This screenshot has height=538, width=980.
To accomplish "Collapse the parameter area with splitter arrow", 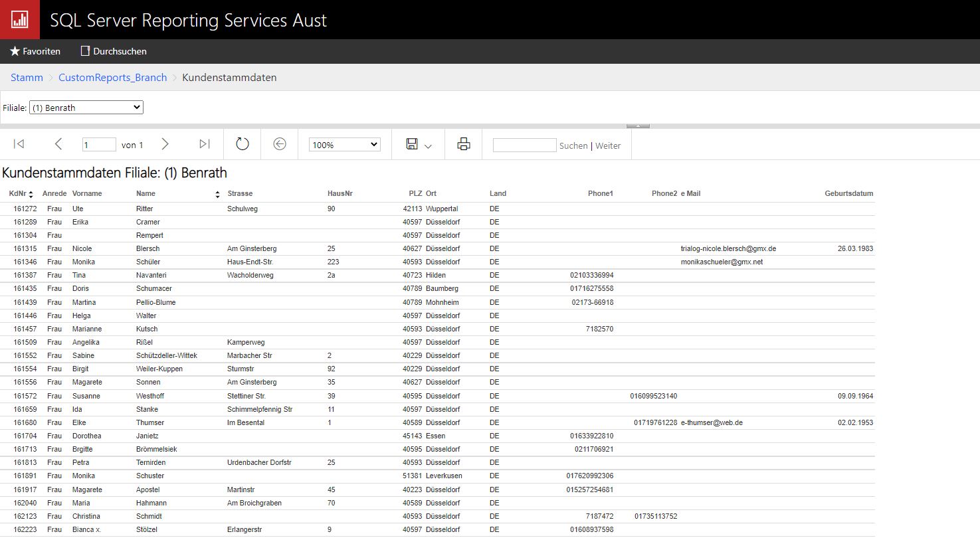I will [x=638, y=126].
